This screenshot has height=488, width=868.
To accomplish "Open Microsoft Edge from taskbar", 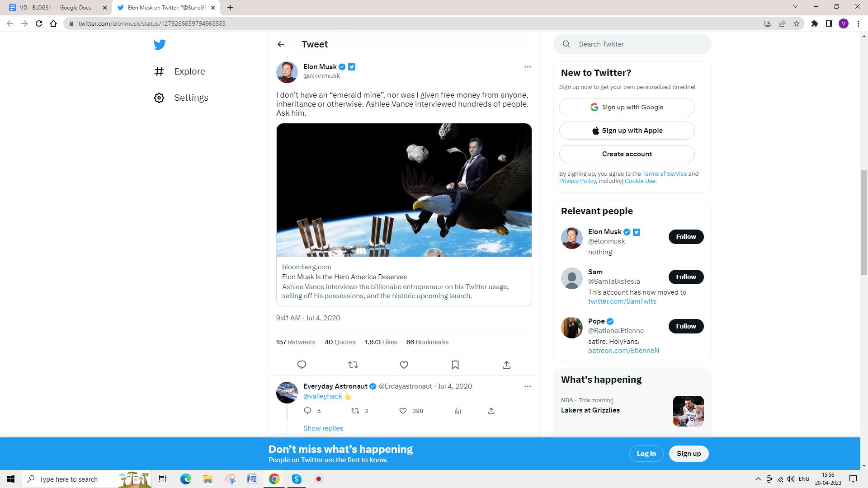I will 185,479.
